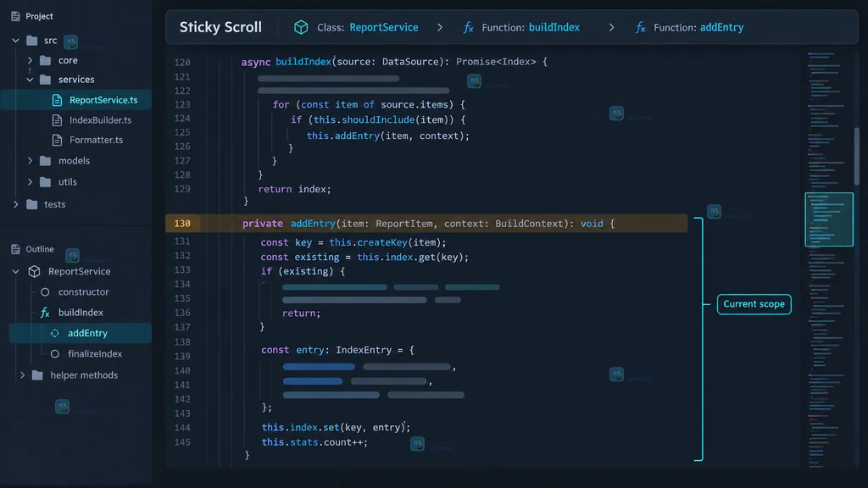Click 'for (const item of source.items)' line
The width and height of the screenshot is (868, 488).
tap(369, 104)
